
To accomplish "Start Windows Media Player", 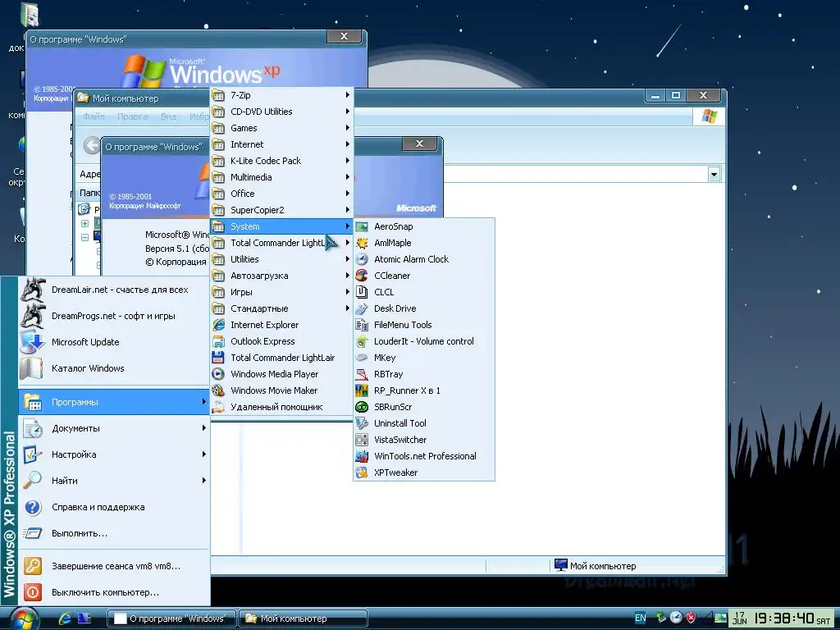I will 282,374.
